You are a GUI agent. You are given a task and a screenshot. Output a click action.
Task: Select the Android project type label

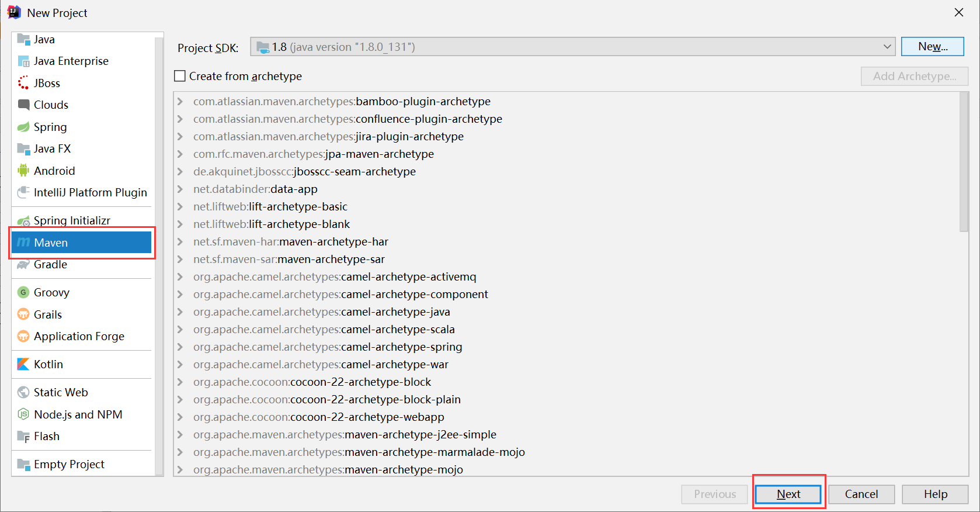(54, 171)
